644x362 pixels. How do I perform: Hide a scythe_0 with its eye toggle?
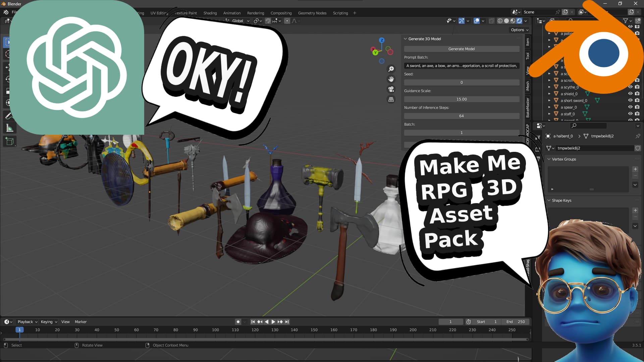(630, 87)
